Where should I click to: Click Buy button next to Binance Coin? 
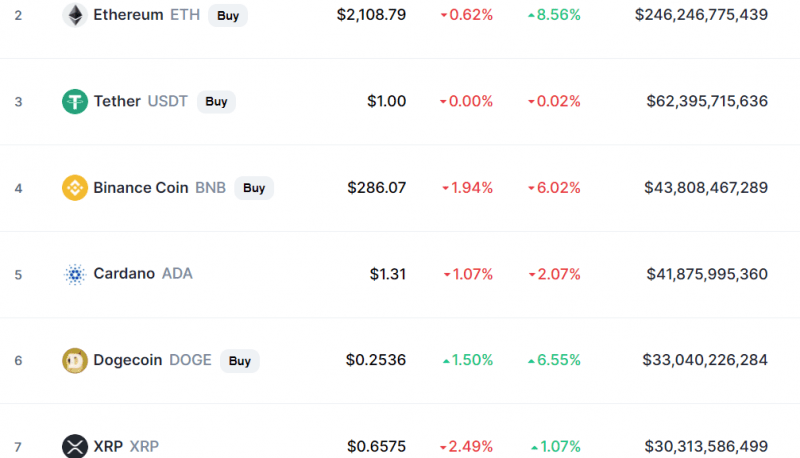[x=254, y=188]
